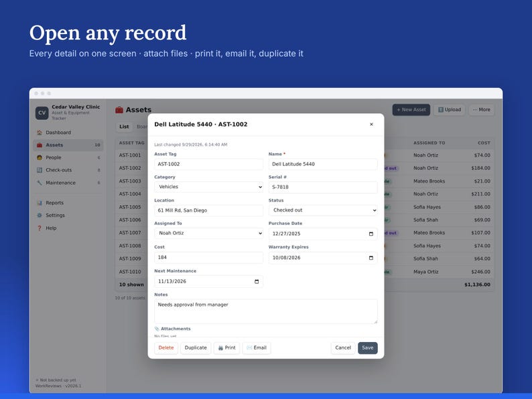The height and width of the screenshot is (399, 532).
Task: Open the Purchase Date calendar picker icon
Action: click(371, 234)
